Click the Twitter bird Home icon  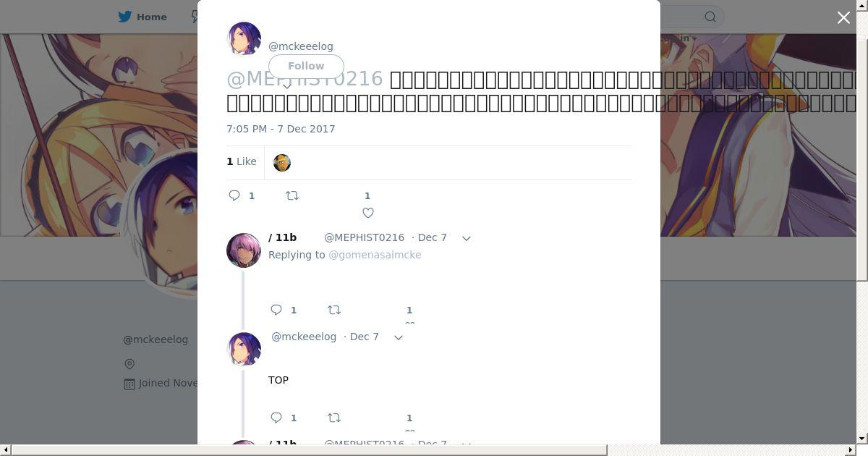pyautogui.click(x=125, y=17)
